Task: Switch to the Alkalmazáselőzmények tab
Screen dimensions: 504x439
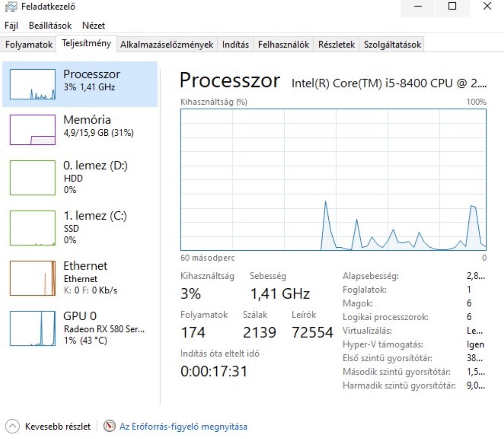Action: click(x=166, y=44)
